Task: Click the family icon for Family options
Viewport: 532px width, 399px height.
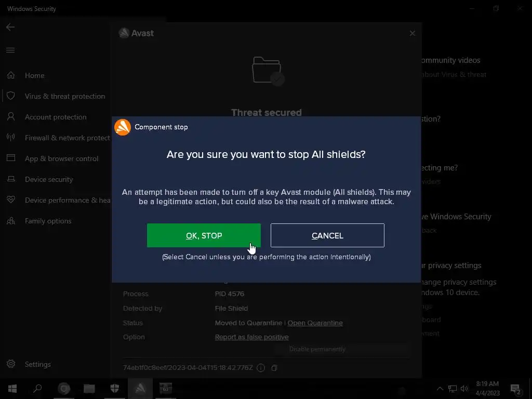Action: pos(11,221)
